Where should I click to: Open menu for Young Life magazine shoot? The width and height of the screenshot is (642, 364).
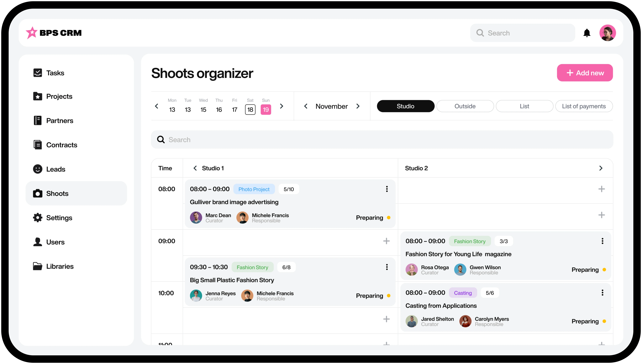click(x=602, y=241)
